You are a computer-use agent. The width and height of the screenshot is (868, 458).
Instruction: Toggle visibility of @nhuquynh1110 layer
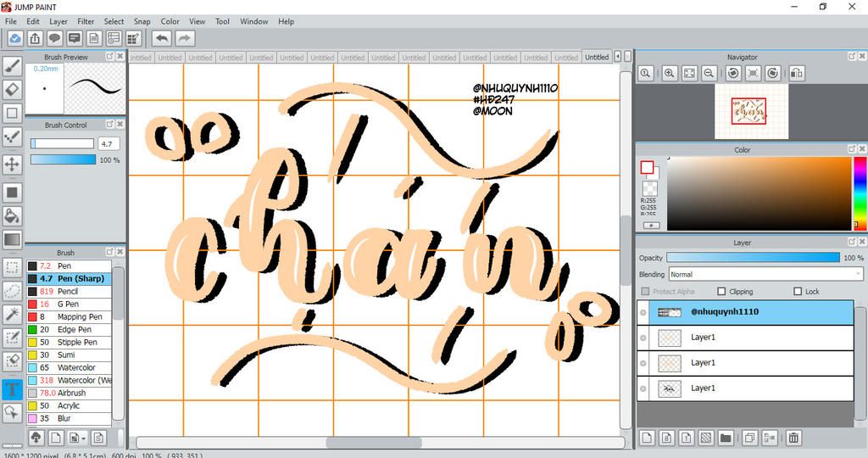tap(643, 312)
